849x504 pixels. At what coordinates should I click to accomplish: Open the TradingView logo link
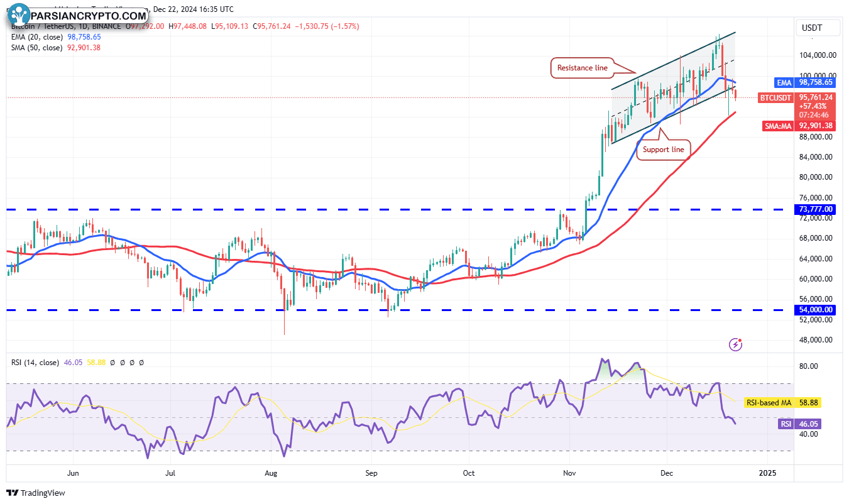point(36,493)
